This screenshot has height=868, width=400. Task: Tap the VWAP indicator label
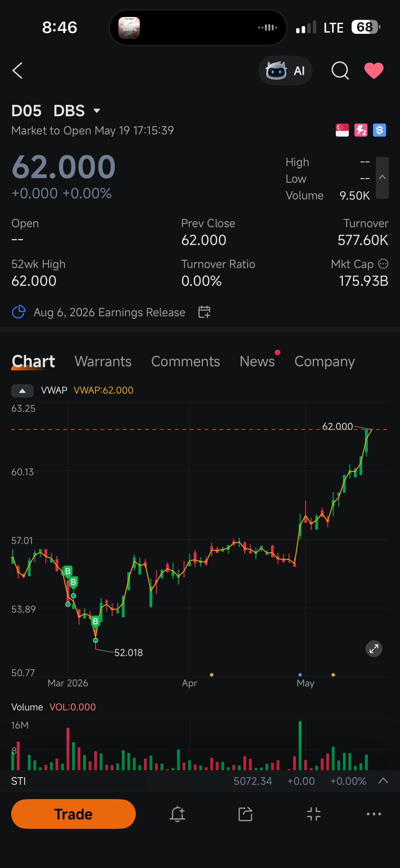[54, 390]
